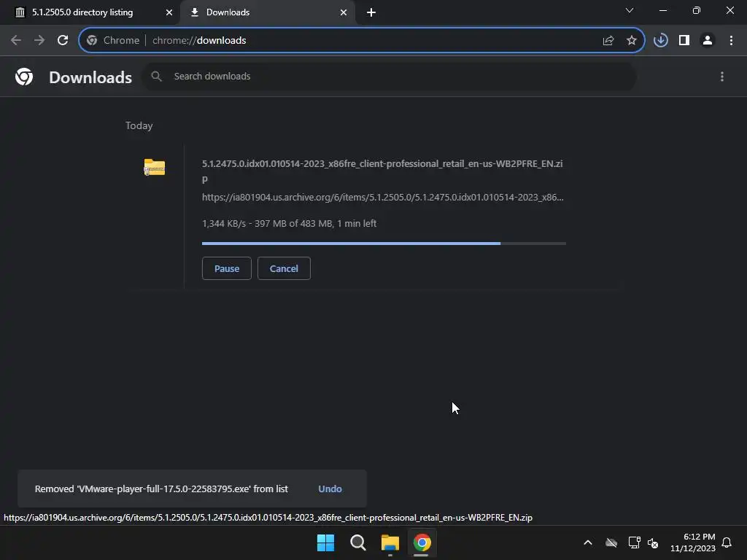Open network status tray icon

[634, 542]
